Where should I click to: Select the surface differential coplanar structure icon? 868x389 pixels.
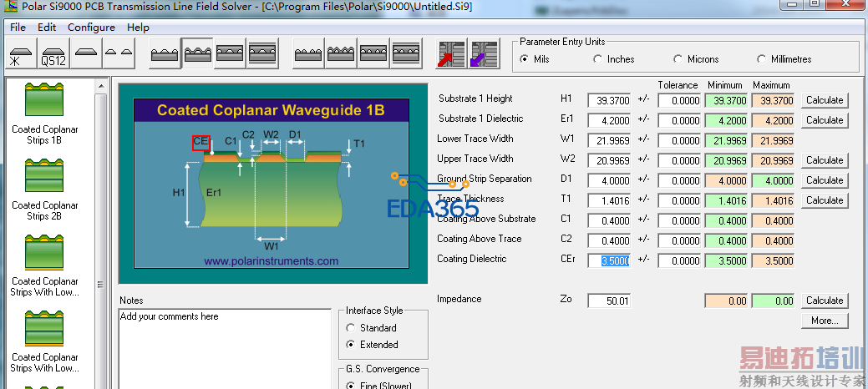308,53
